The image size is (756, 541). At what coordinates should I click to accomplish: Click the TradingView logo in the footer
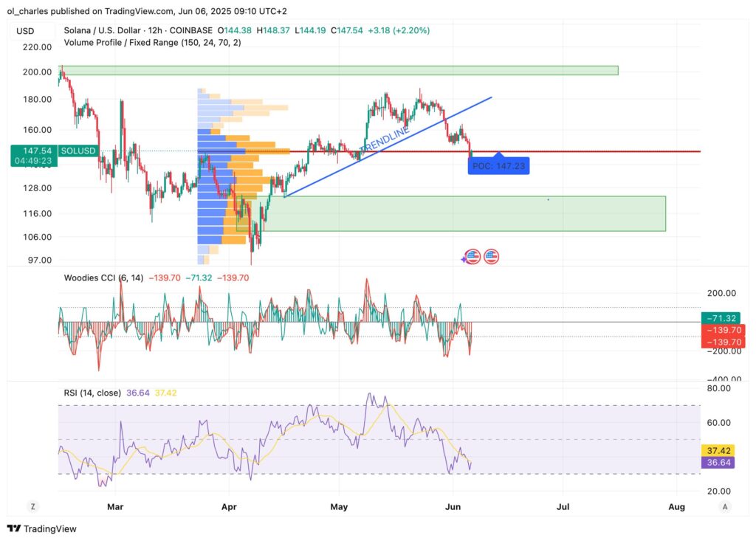click(42, 528)
